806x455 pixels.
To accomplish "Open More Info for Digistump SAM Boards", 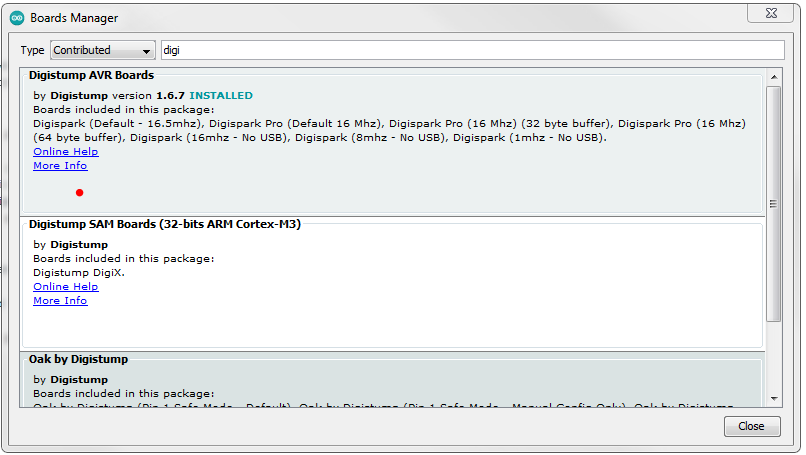I will [60, 300].
